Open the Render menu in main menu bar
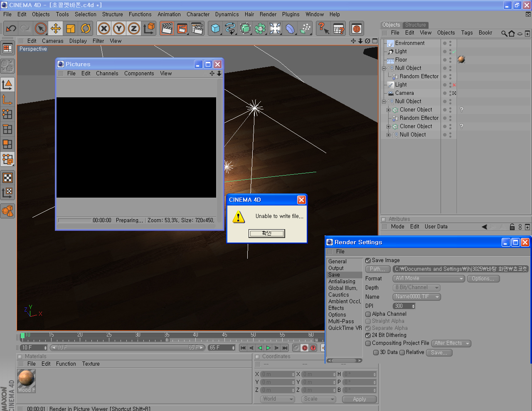Image resolution: width=532 pixels, height=411 pixels. point(268,14)
